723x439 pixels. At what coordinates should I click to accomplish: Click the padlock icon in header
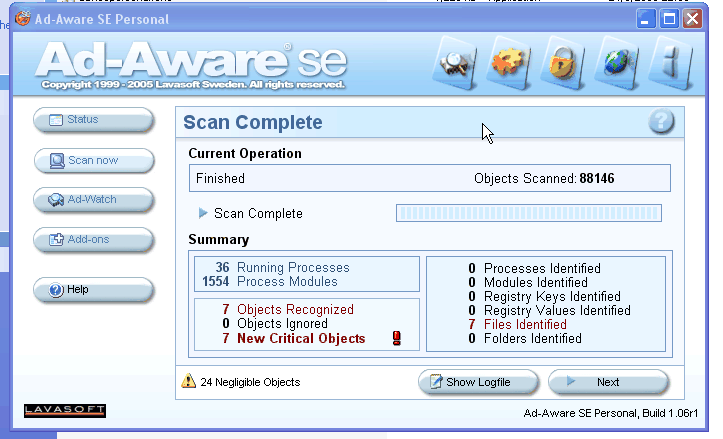(563, 64)
